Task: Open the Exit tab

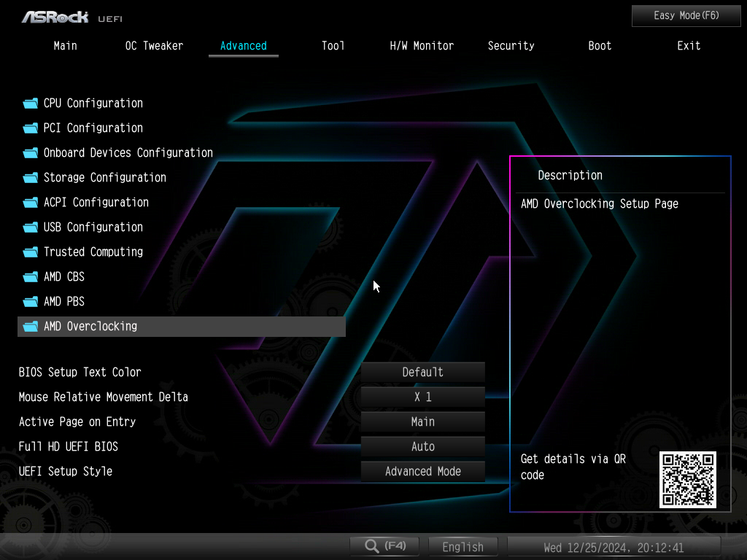Action: pyautogui.click(x=689, y=46)
